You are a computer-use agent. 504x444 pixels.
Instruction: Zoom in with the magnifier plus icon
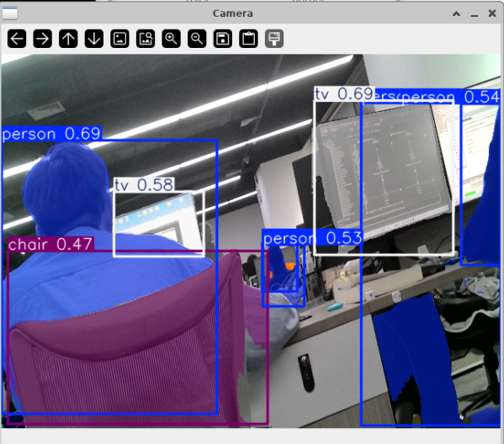tap(171, 39)
